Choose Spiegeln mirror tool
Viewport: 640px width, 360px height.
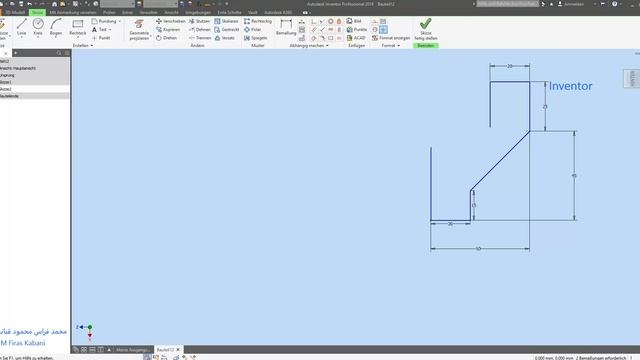tap(256, 38)
